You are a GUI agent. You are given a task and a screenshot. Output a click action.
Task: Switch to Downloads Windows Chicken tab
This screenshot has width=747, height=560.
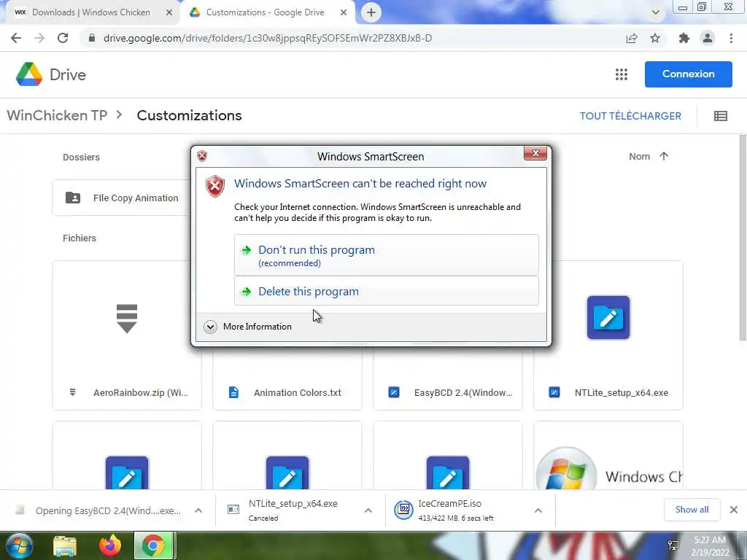90,12
